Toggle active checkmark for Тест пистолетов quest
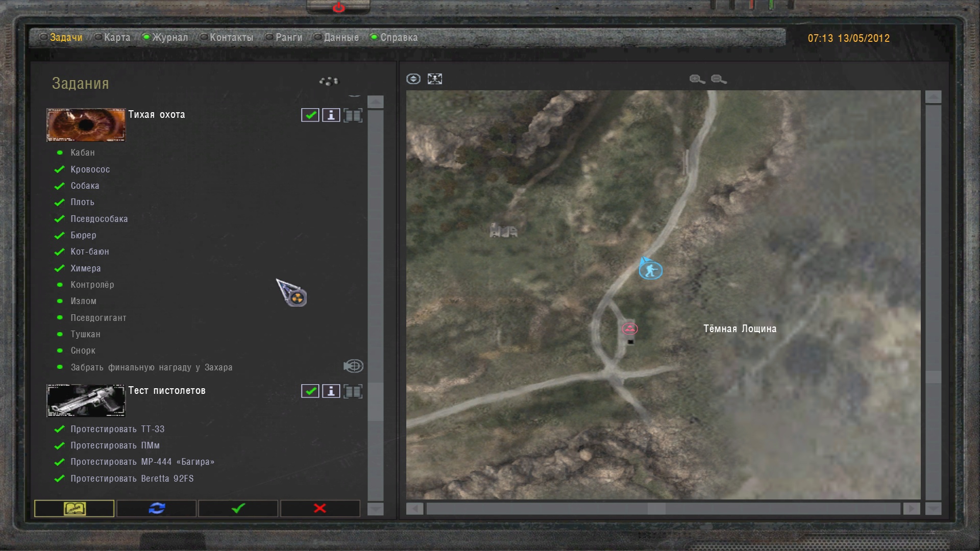 [x=310, y=391]
